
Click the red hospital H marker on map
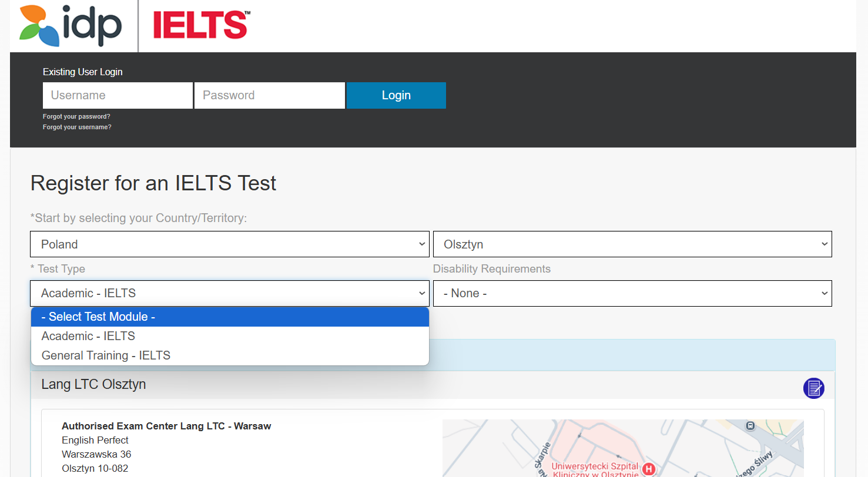point(648,469)
